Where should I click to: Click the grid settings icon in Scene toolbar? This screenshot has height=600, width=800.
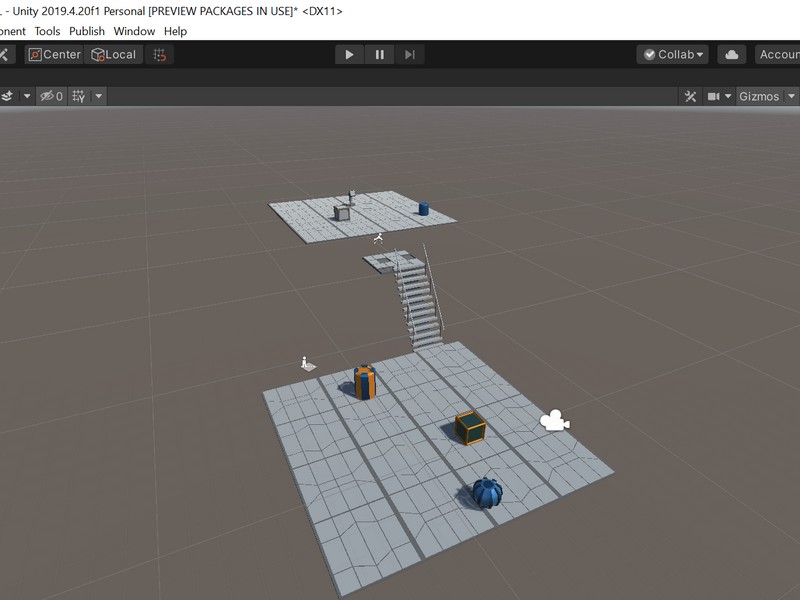[79, 96]
